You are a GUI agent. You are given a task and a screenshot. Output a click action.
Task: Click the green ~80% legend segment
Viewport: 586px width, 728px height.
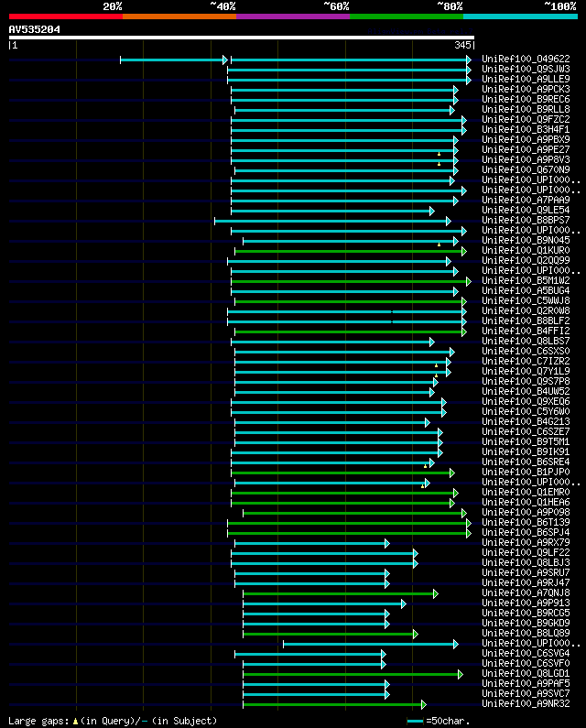407,16
